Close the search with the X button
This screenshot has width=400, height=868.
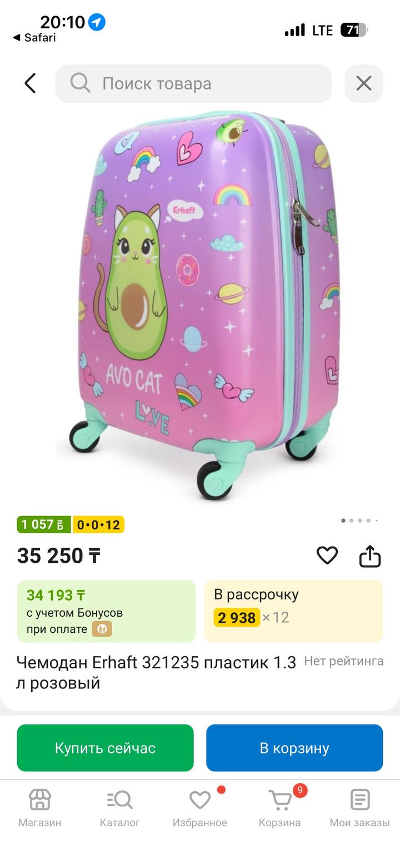click(x=364, y=83)
